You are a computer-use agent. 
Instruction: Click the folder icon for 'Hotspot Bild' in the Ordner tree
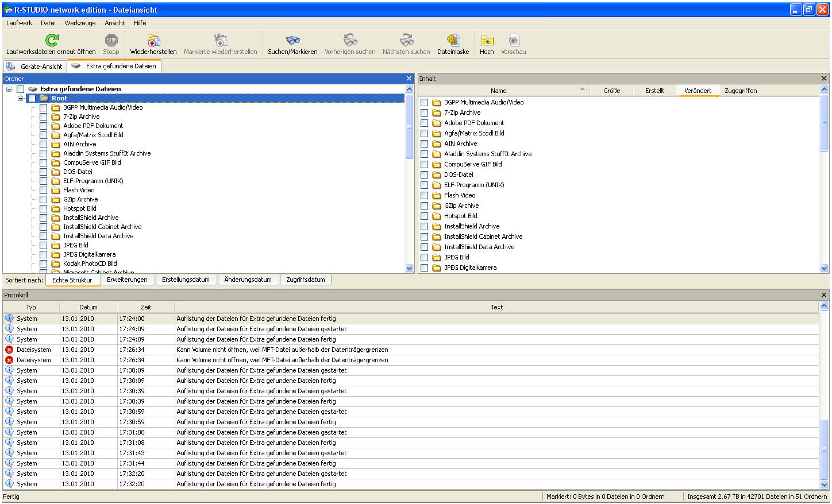pos(56,208)
